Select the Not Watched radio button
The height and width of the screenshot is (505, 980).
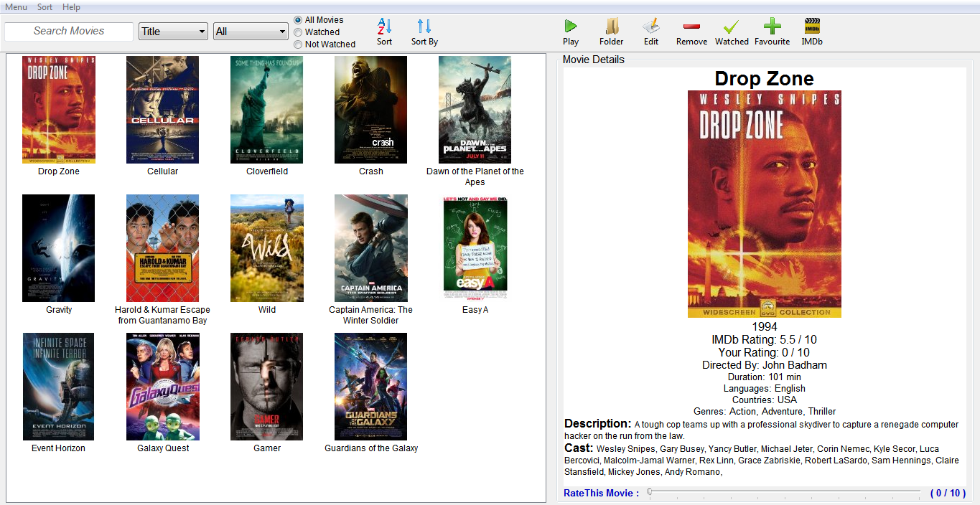tap(298, 44)
